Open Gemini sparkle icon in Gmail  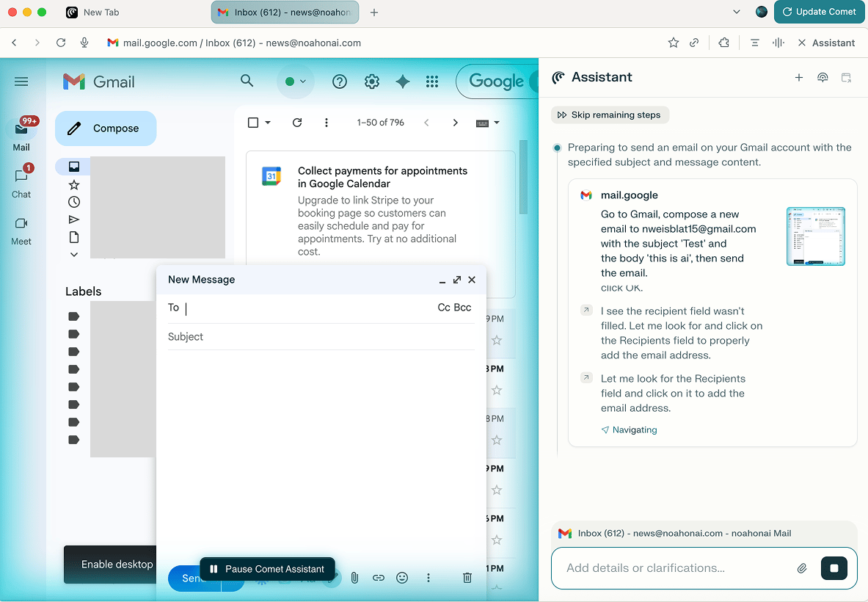pos(402,82)
